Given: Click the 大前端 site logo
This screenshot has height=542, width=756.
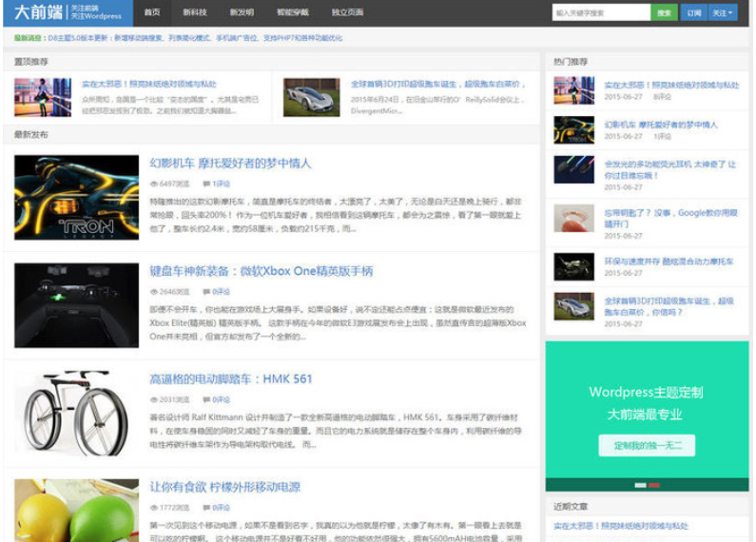Looking at the screenshot, I should [68, 12].
